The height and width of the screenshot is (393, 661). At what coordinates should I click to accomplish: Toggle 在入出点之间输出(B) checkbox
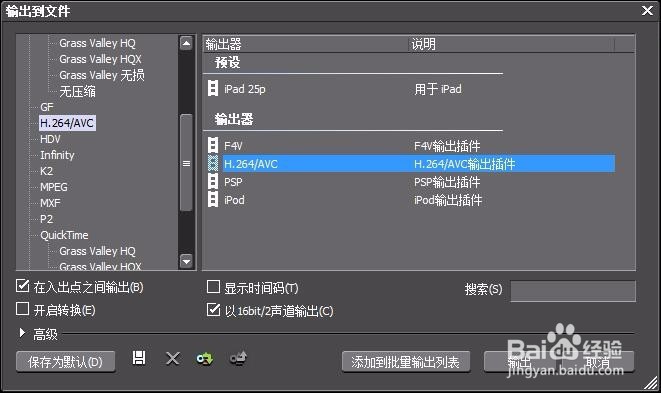[x=22, y=286]
